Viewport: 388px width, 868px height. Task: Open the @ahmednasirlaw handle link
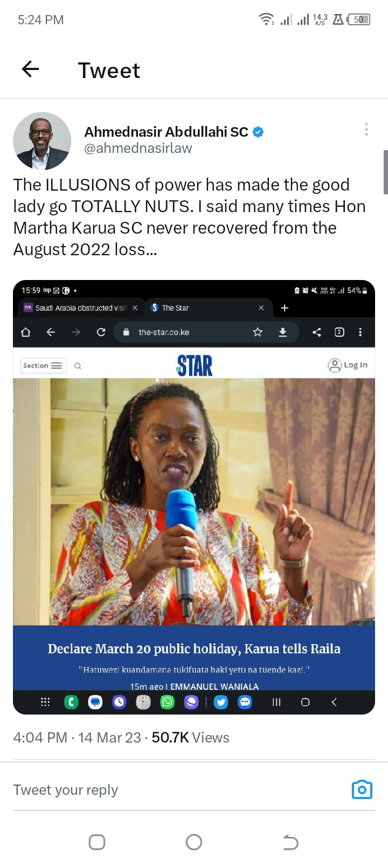tap(138, 148)
